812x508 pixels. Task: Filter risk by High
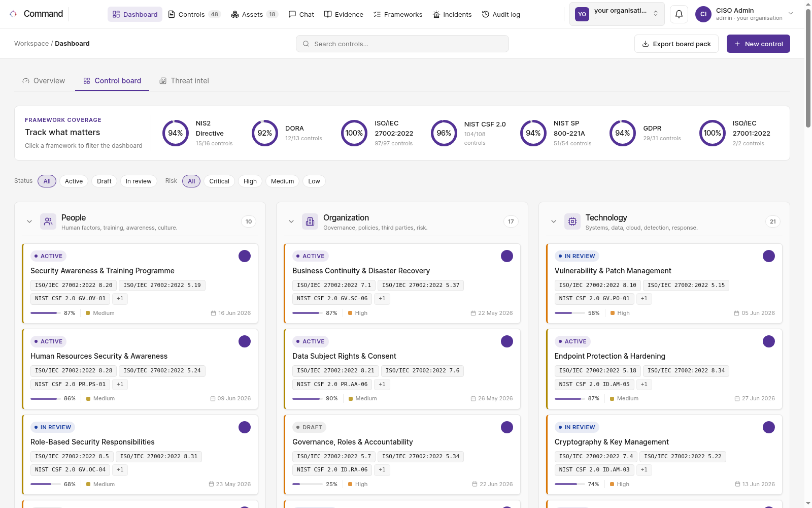click(x=250, y=181)
